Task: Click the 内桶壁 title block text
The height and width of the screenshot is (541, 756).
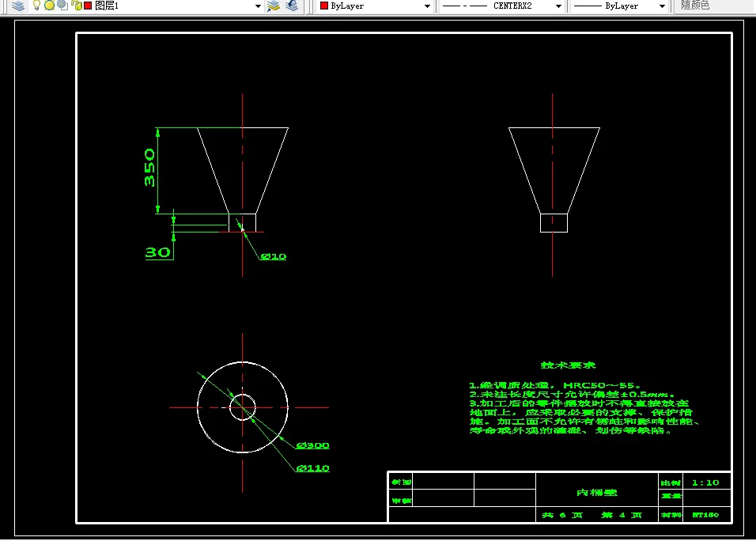Action: (x=597, y=492)
